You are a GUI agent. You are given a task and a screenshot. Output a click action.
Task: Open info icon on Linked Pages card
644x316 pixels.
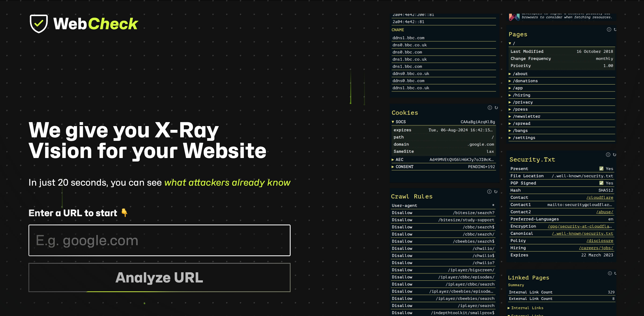point(610,273)
